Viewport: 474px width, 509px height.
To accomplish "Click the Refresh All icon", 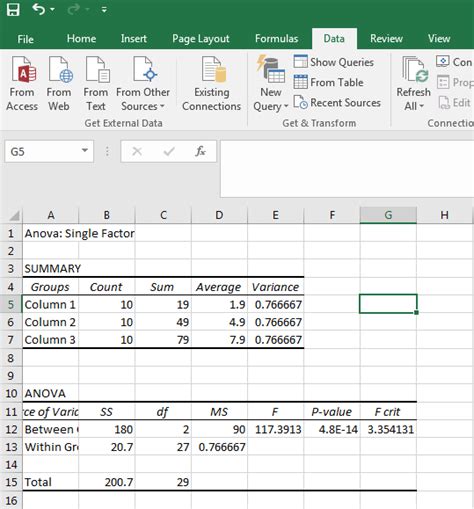I will click(x=414, y=70).
